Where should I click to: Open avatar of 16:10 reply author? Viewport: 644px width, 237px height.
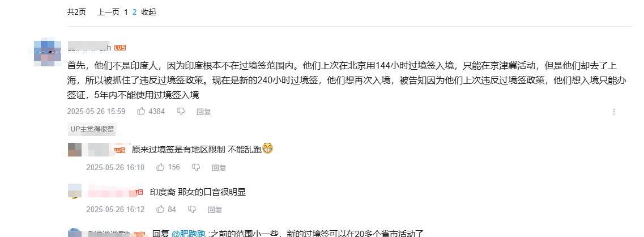click(x=75, y=149)
